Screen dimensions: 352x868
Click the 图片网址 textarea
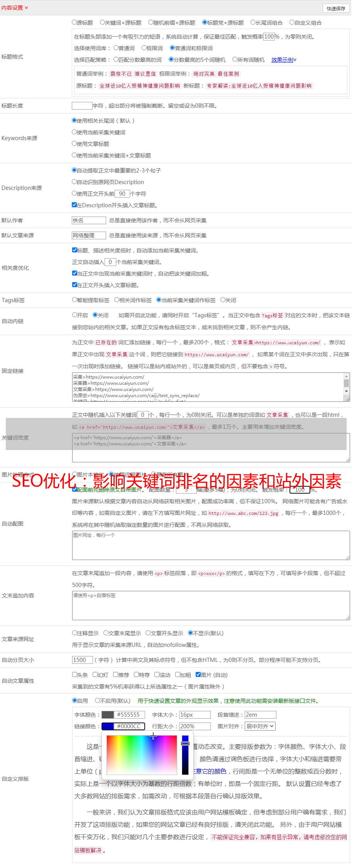pos(211,545)
